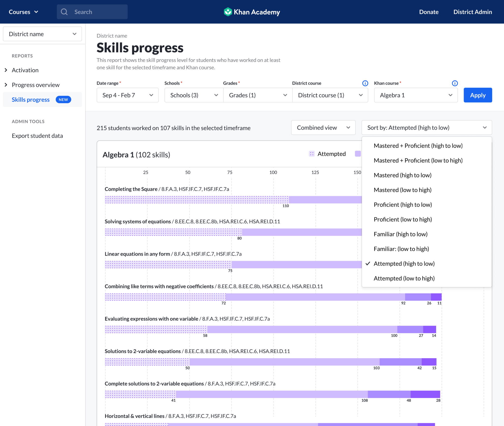
Task: Click the Attempted legend dotted swatch
Action: (312, 154)
